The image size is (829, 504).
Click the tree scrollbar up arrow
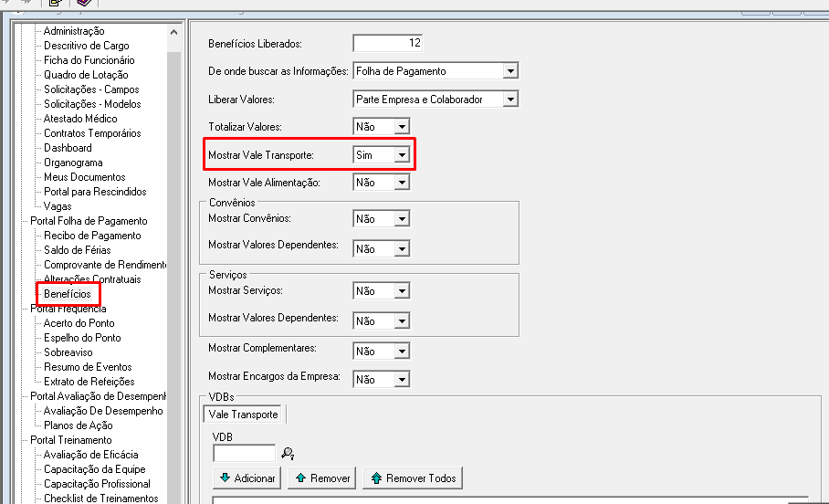click(x=173, y=32)
